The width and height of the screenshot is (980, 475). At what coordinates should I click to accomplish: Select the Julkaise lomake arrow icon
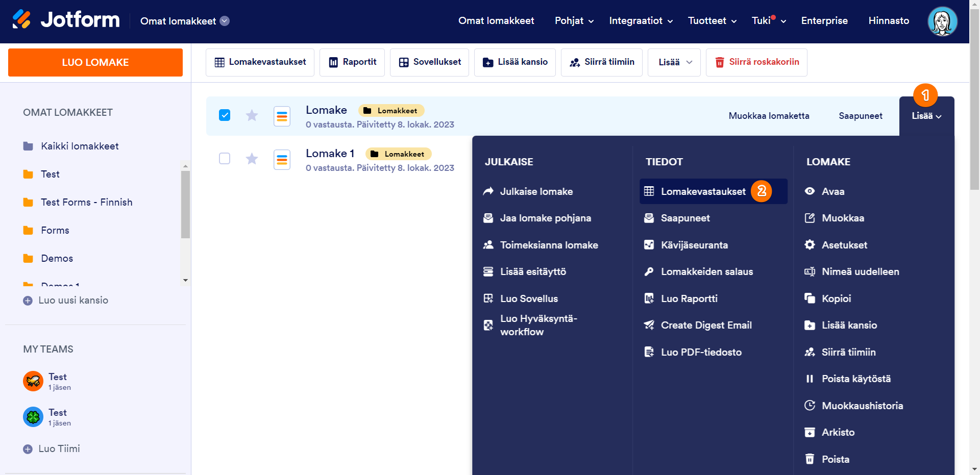click(x=488, y=191)
